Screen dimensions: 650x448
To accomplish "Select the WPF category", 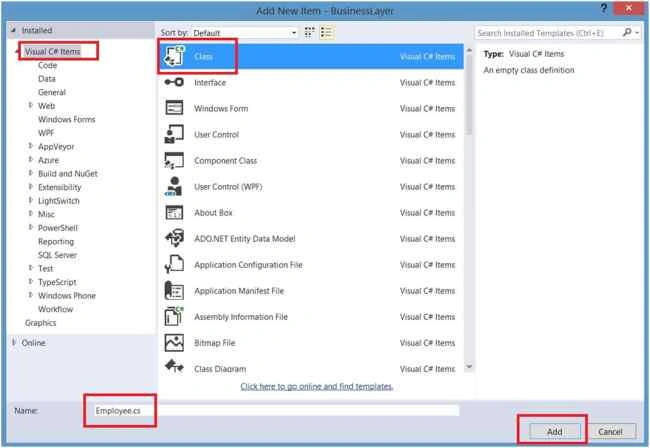I will (x=46, y=133).
